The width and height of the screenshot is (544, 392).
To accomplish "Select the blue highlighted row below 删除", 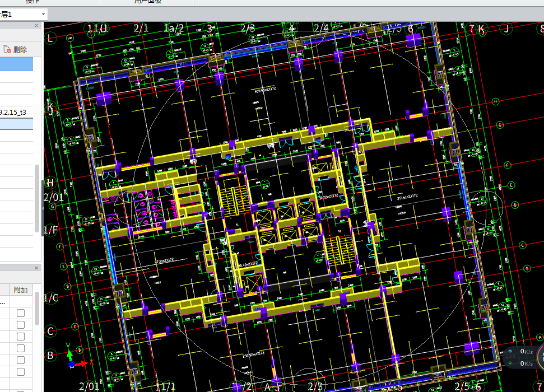I will coord(16,64).
